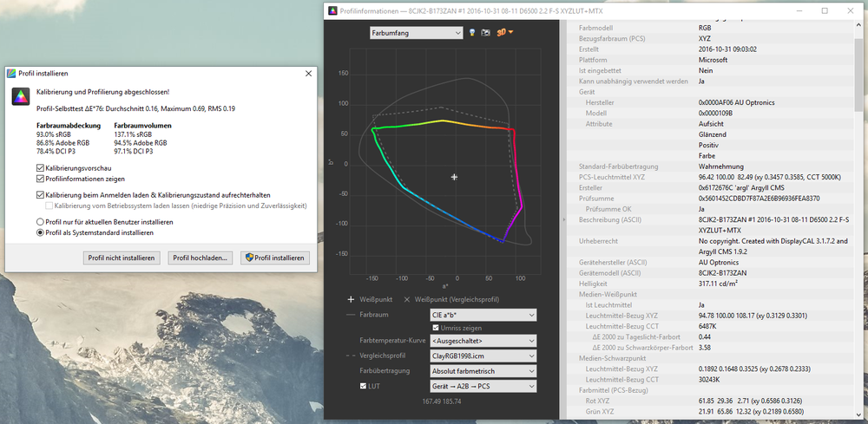
Task: Maximize the Profilinformationen window
Action: click(824, 10)
